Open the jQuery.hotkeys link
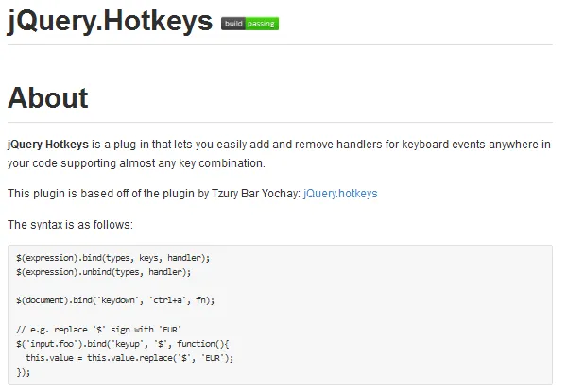 [x=340, y=194]
